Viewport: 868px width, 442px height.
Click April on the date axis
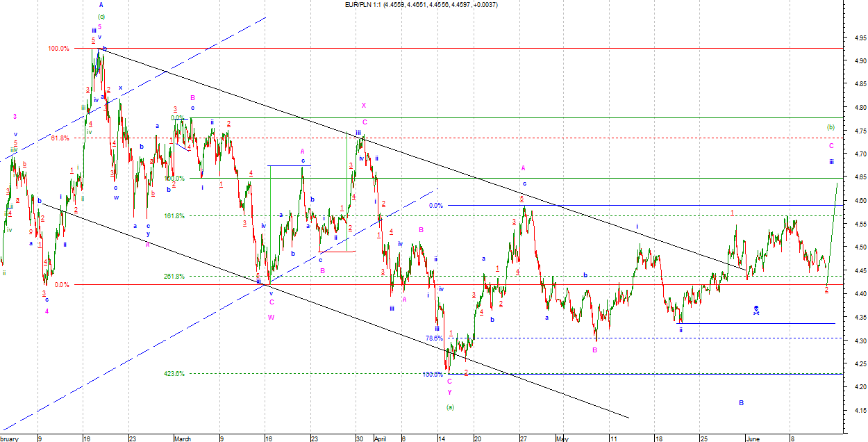tap(380, 439)
